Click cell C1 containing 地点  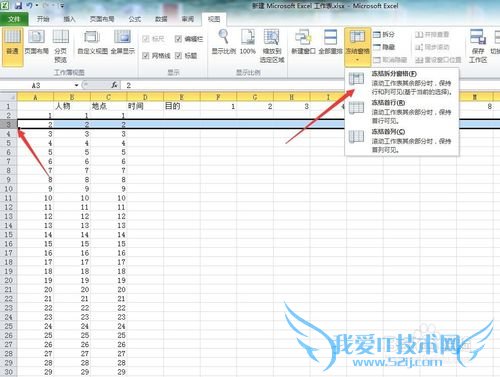click(x=109, y=106)
